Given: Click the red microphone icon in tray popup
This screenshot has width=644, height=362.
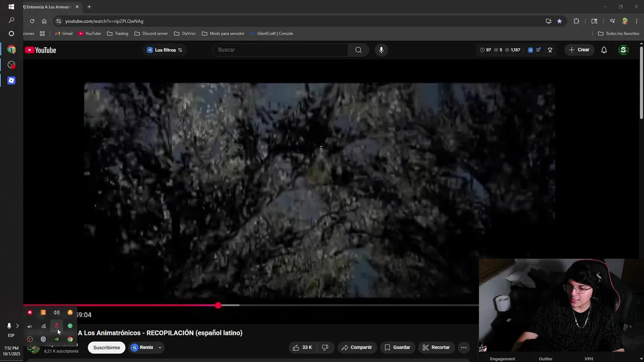Looking at the screenshot, I should [x=56, y=326].
